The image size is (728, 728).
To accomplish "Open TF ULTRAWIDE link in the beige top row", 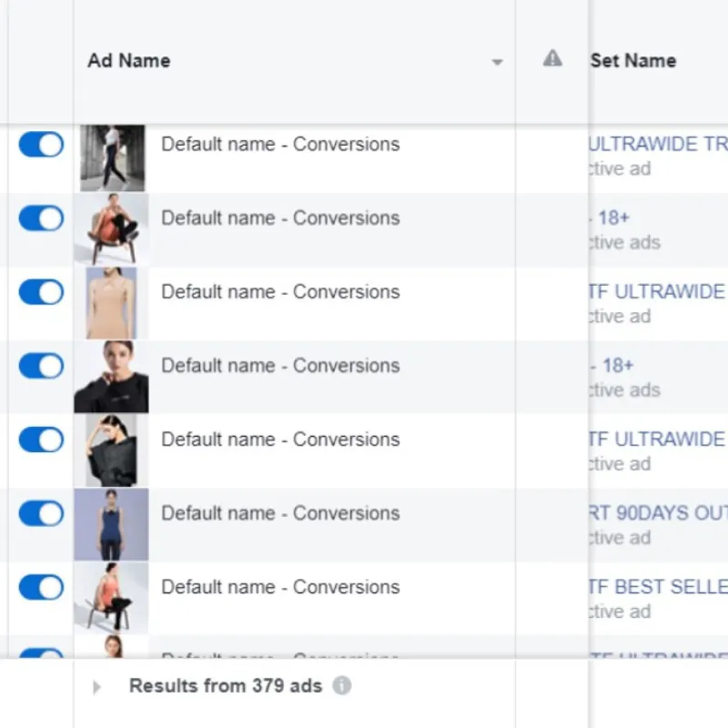I will point(657,292).
